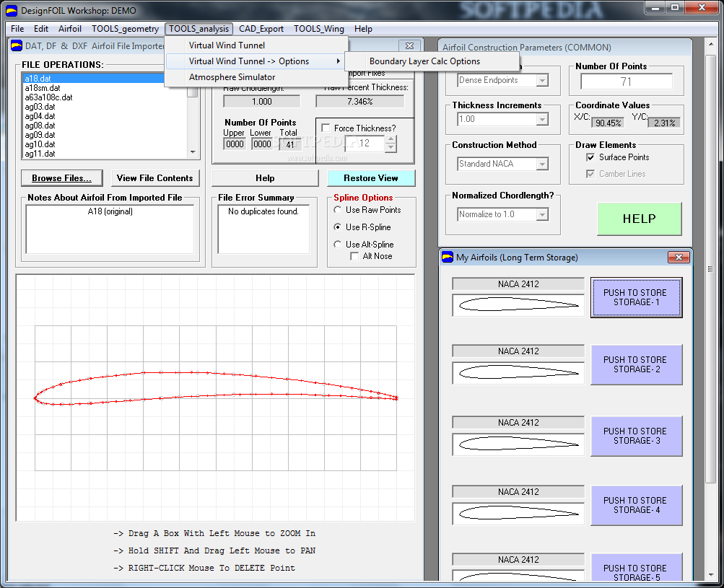Click the Help button in importer panel
The width and height of the screenshot is (724, 588).
[265, 178]
